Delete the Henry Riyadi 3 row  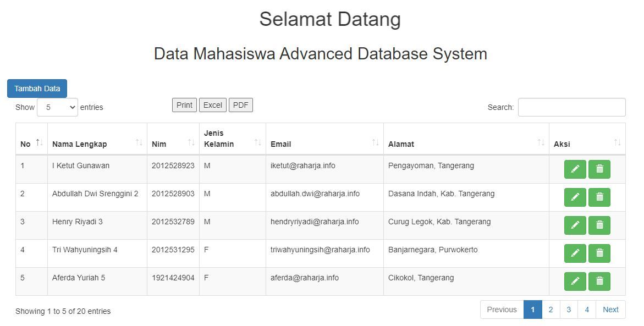coord(599,225)
